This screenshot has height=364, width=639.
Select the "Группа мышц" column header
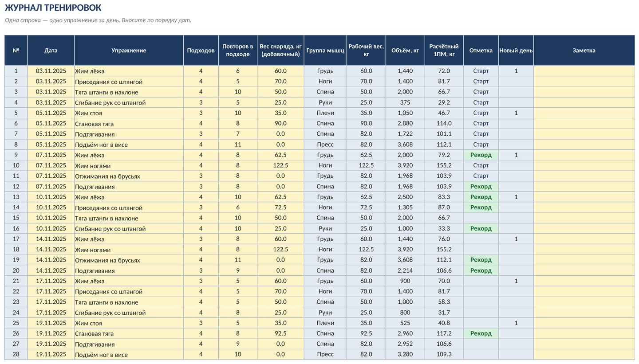[x=325, y=51]
